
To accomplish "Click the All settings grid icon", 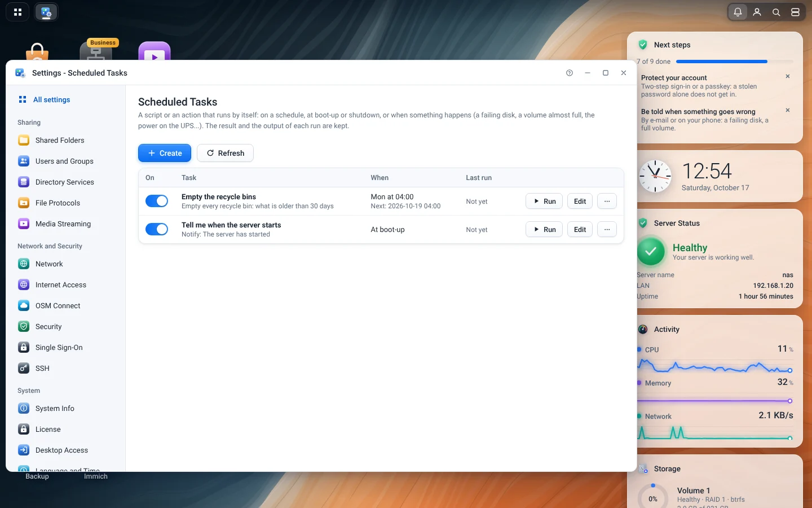I will (x=23, y=99).
